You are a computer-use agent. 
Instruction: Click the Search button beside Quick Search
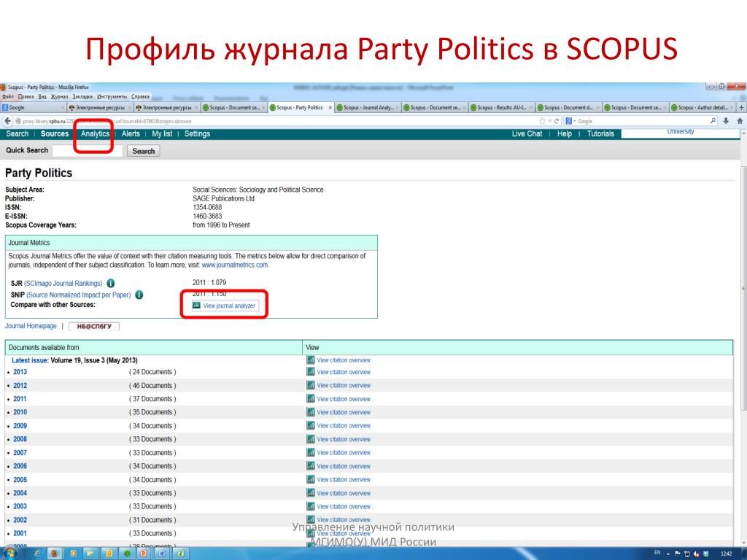[x=144, y=151]
